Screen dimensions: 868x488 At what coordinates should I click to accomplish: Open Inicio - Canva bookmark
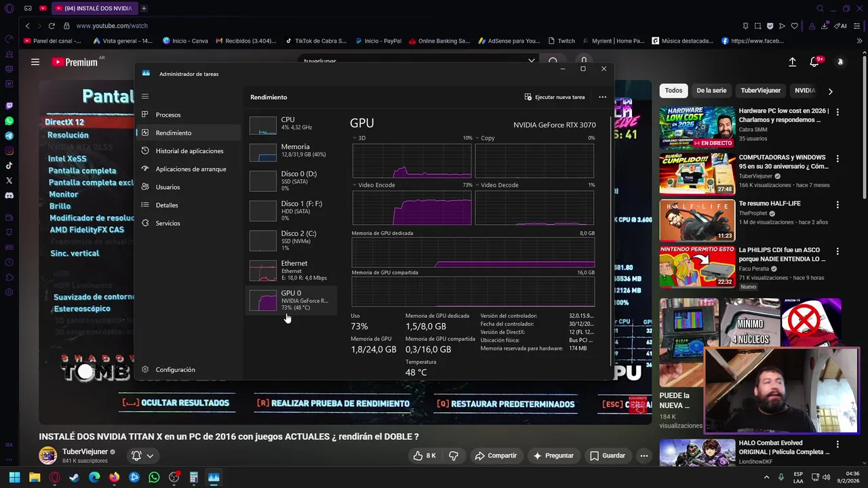(x=185, y=41)
